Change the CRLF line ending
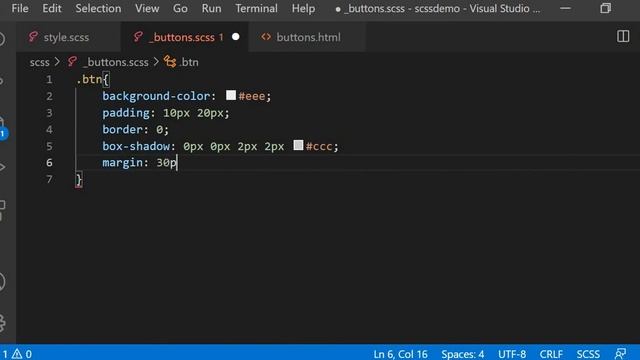640x360 pixels. (551, 354)
